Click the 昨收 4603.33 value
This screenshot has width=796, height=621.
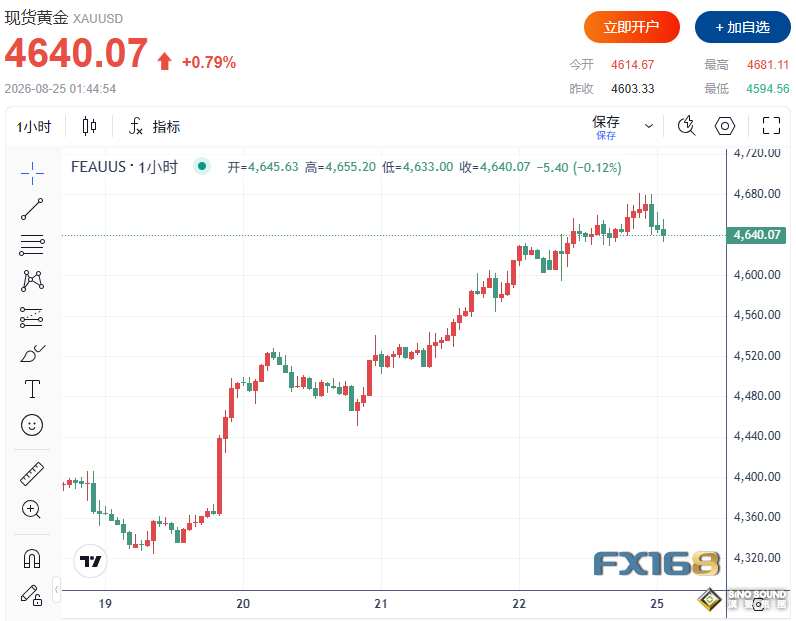[632, 88]
